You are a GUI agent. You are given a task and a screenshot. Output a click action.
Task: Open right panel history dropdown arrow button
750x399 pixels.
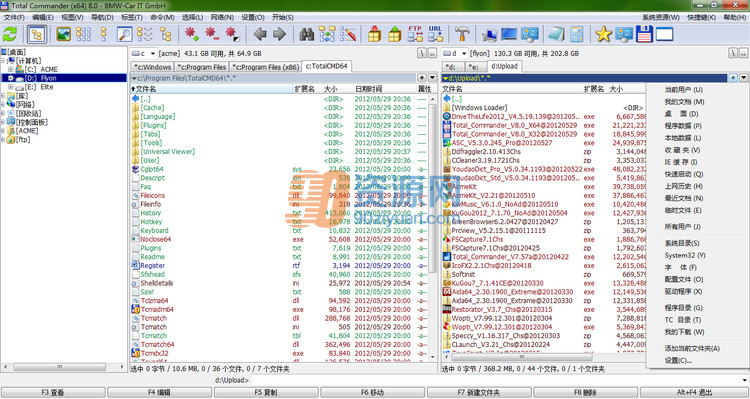coord(744,78)
